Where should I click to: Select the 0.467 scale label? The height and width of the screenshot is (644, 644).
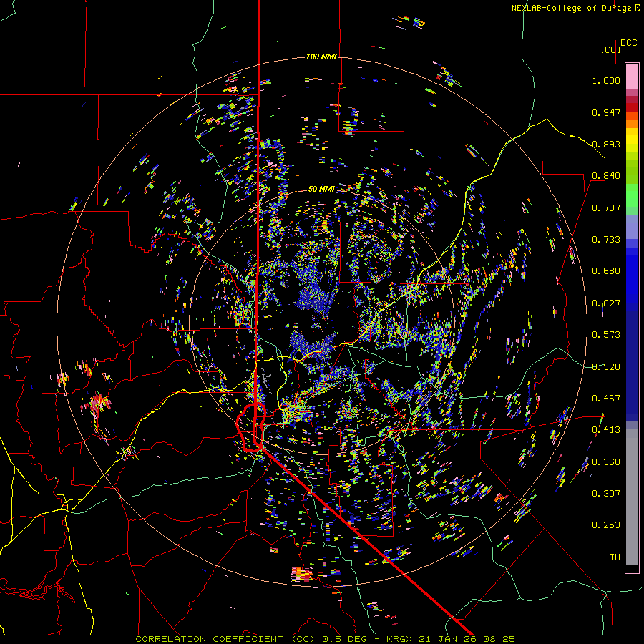tap(606, 399)
